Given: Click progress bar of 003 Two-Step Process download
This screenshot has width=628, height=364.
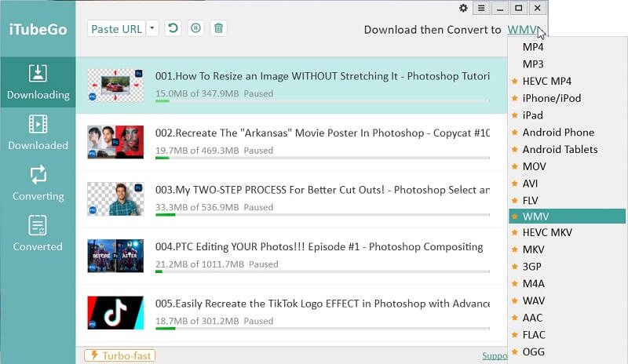Looking at the screenshot, I should tap(323, 215).
